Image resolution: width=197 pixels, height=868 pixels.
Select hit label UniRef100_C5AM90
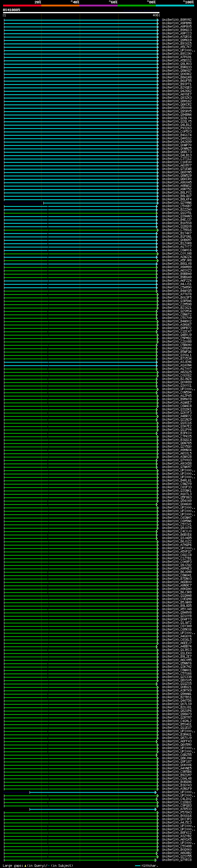point(177,287)
